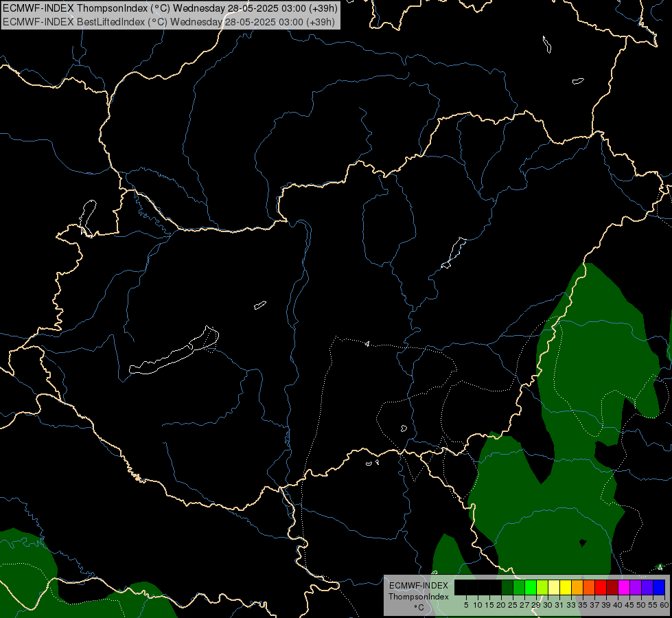672x618 pixels.
Task: Click the ThompsonIndex text in the legend
Action: coord(419,597)
